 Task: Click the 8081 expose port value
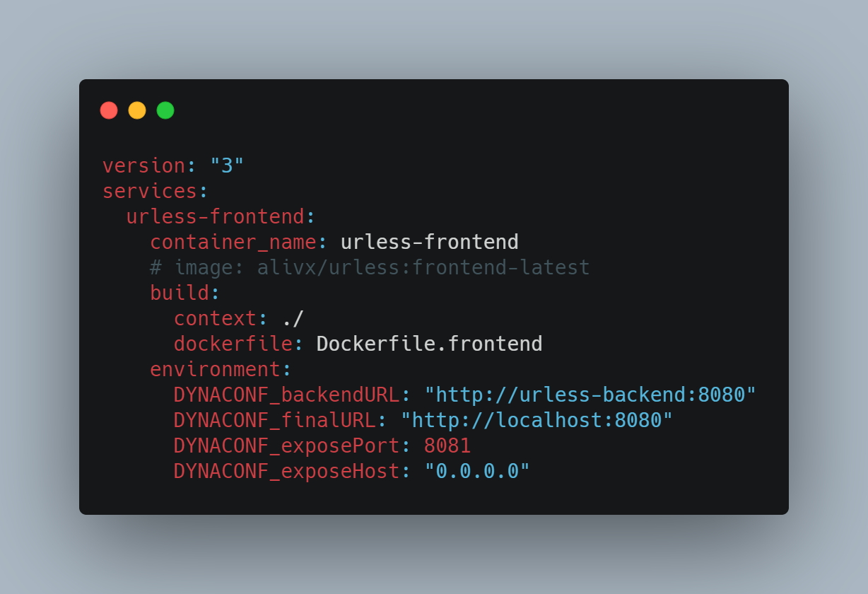pyautogui.click(x=447, y=445)
